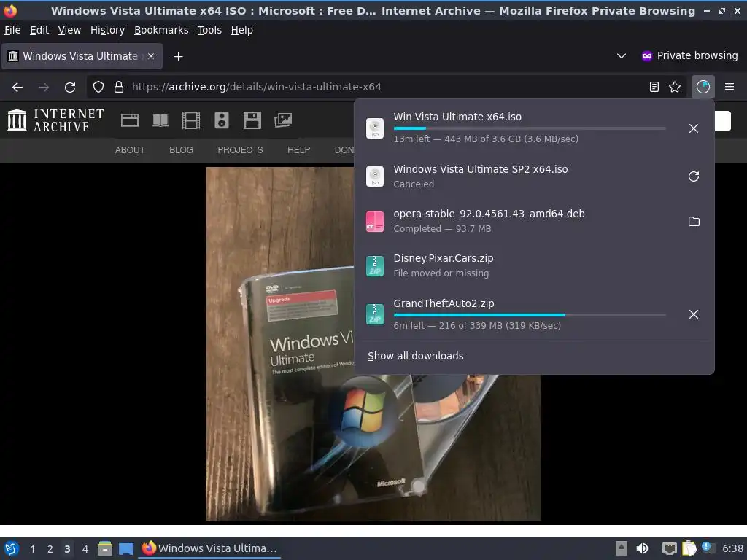
Task: Open Internet Archive software floppy icon
Action: (252, 120)
